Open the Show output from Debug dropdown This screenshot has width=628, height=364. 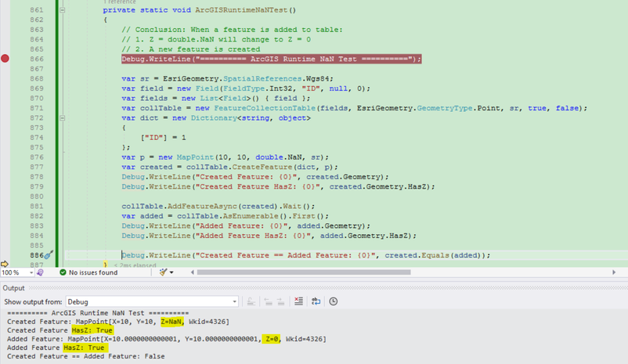[152, 301]
